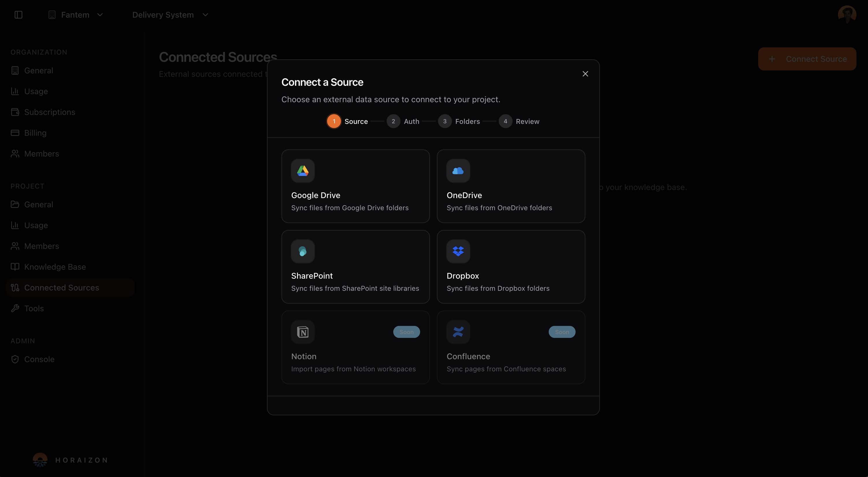868x477 pixels.
Task: Click the Notion logo icon
Action: pyautogui.click(x=303, y=332)
